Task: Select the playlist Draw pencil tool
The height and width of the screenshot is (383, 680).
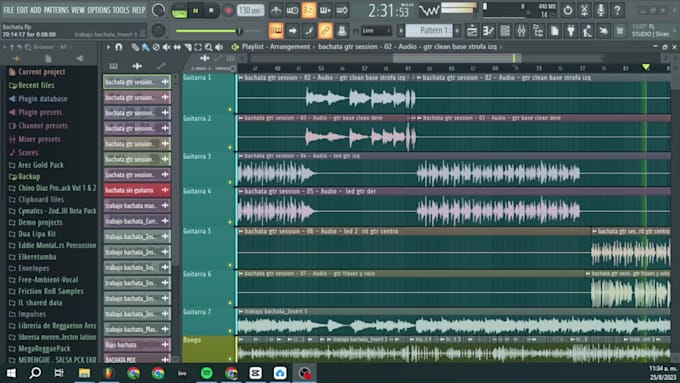Action: pyautogui.click(x=135, y=47)
